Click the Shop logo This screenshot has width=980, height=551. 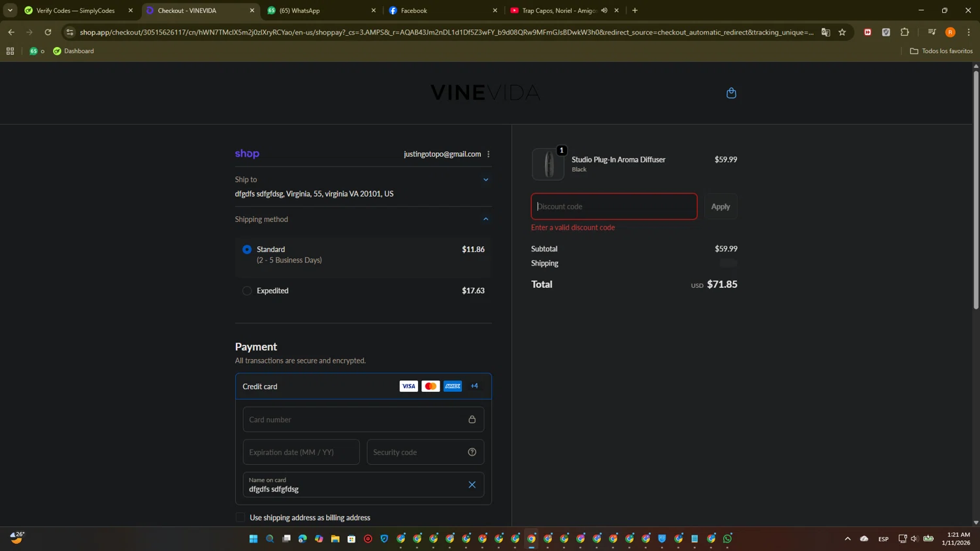[x=247, y=153]
